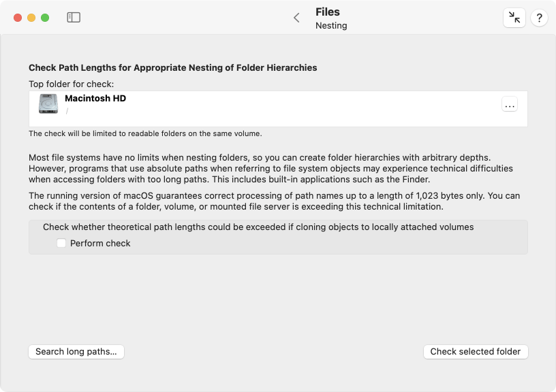Click the green full-screen window button
Image resolution: width=556 pixels, height=392 pixels.
[45, 18]
